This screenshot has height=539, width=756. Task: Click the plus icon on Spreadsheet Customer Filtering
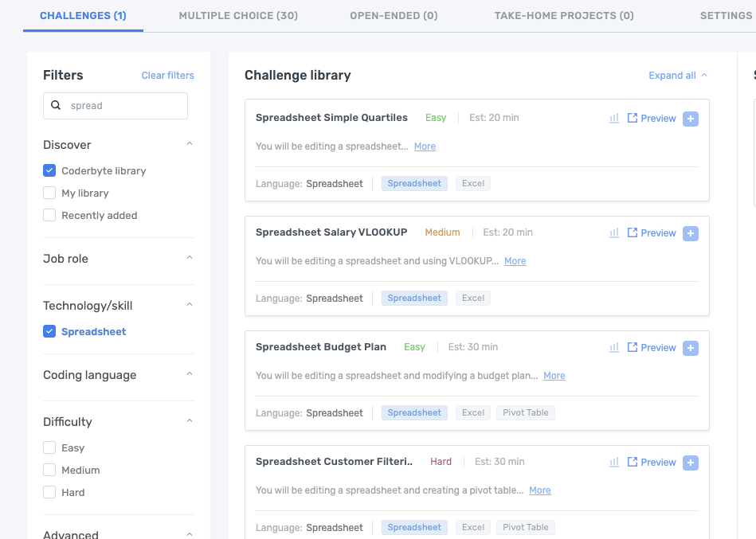tap(691, 462)
